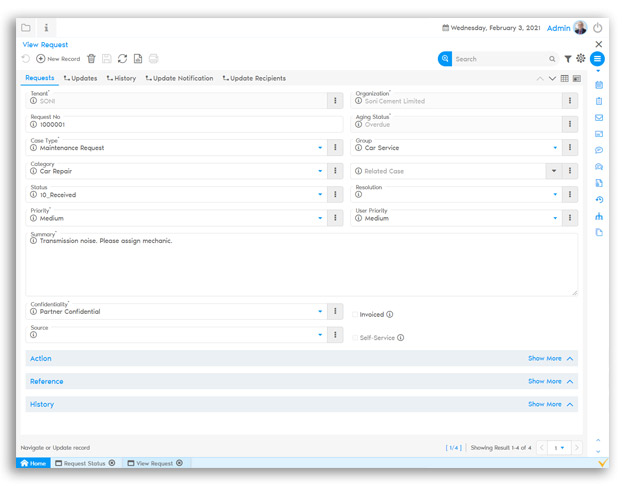Toggle the Self-Service checkbox
Image resolution: width=624 pixels, height=486 pixels.
pos(355,338)
